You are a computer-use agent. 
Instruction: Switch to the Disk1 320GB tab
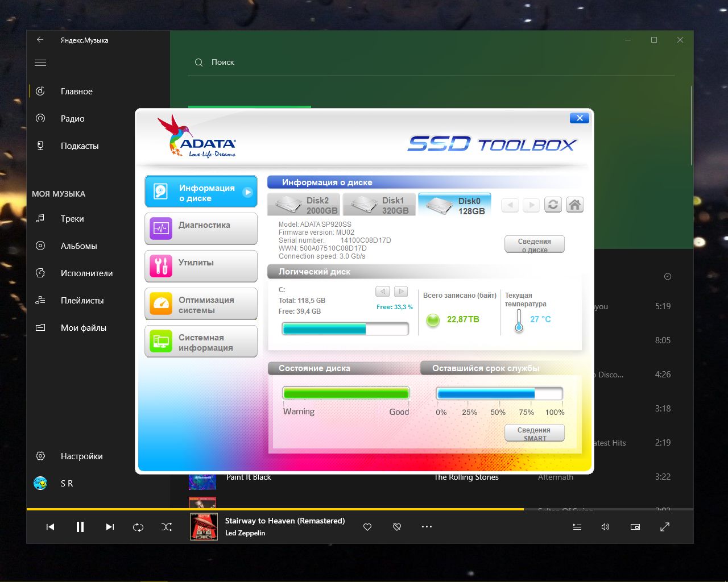click(x=379, y=205)
